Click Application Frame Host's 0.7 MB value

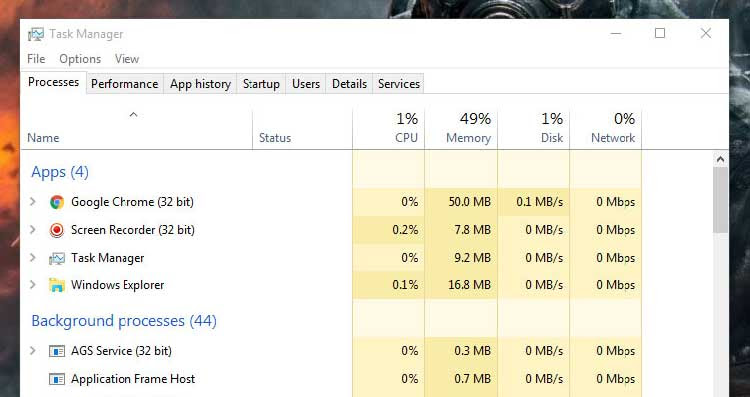(x=473, y=379)
